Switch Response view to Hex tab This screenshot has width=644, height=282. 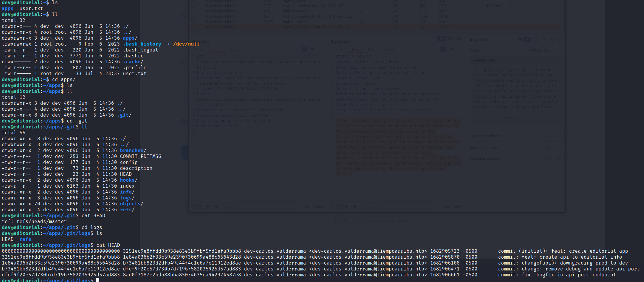[x=371, y=50]
